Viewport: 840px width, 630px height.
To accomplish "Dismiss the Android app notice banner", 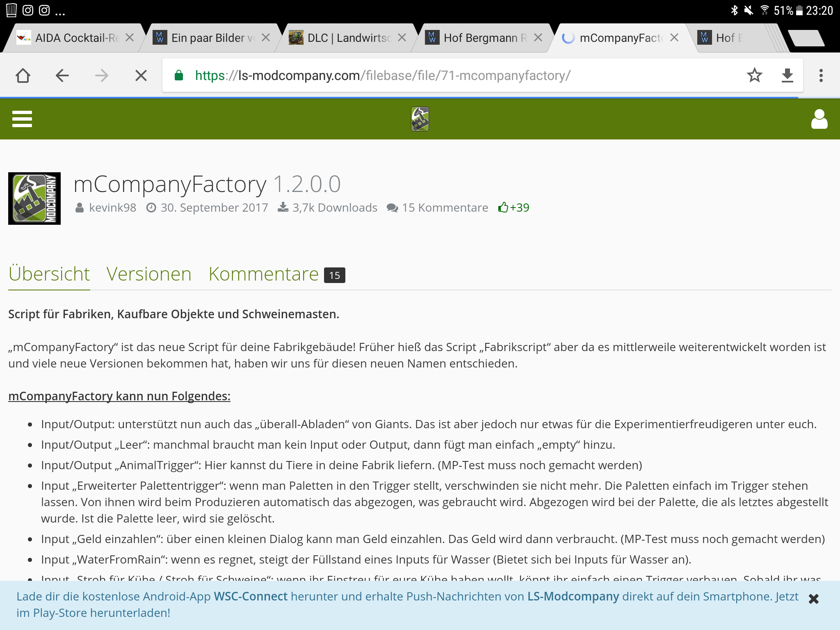I will pyautogui.click(x=813, y=599).
